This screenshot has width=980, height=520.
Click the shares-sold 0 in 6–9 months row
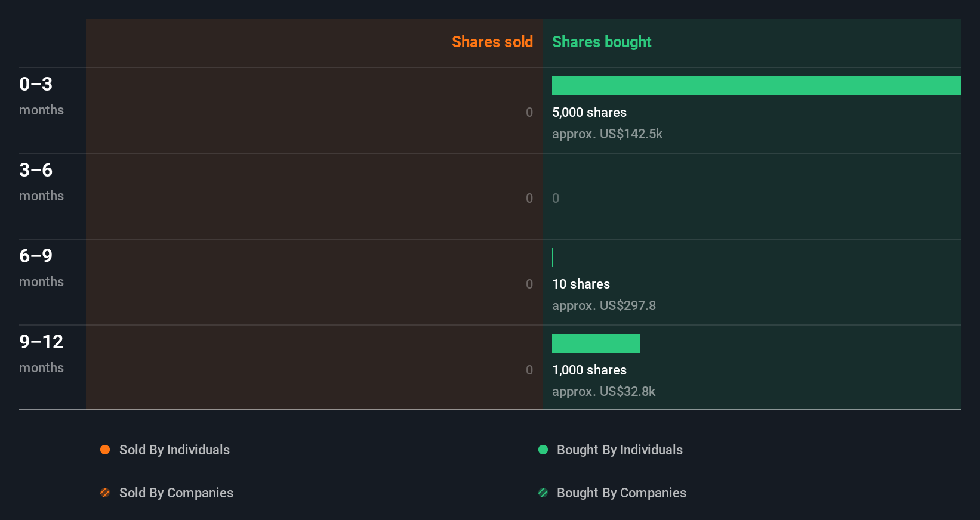529,284
